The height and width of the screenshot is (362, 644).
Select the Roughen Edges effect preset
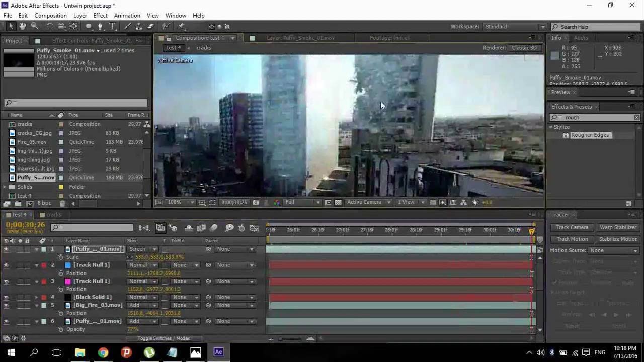[x=589, y=135]
